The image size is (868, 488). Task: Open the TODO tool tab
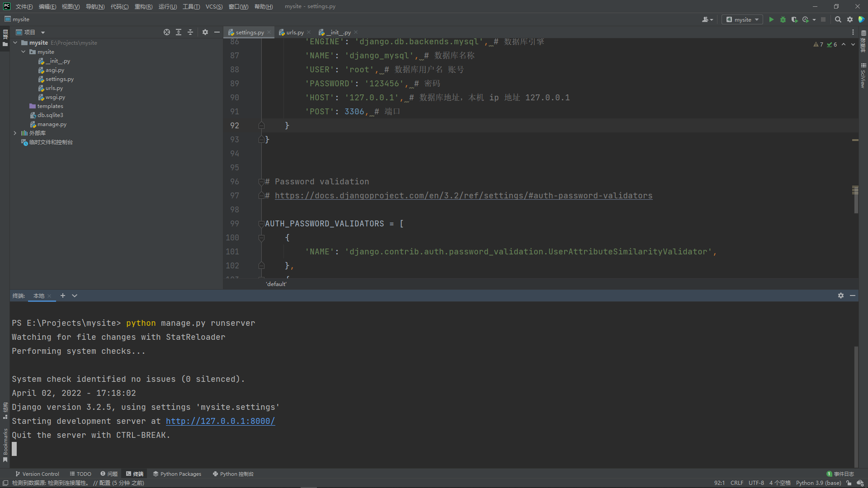pyautogui.click(x=80, y=474)
